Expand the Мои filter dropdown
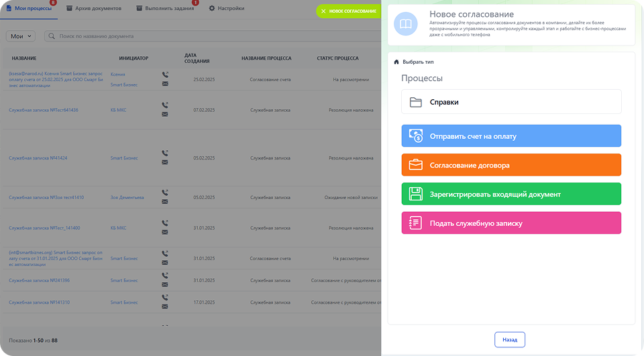Image resolution: width=644 pixels, height=356 pixels. 21,36
